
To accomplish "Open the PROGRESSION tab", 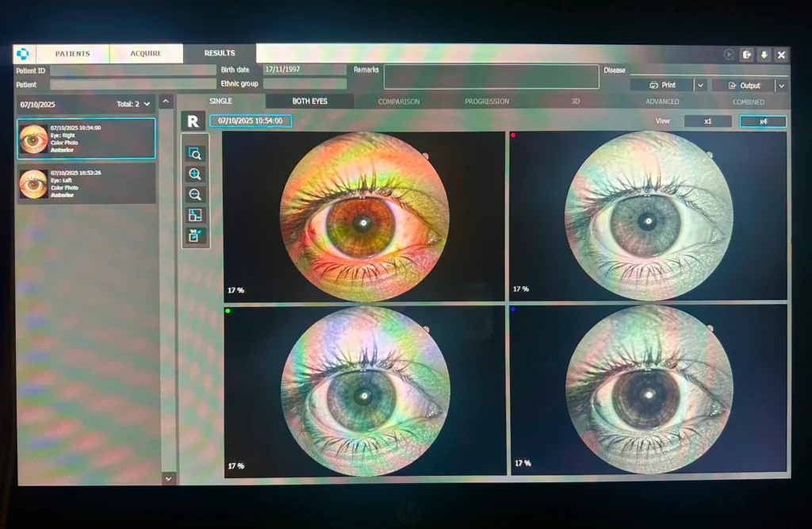I will coord(486,102).
